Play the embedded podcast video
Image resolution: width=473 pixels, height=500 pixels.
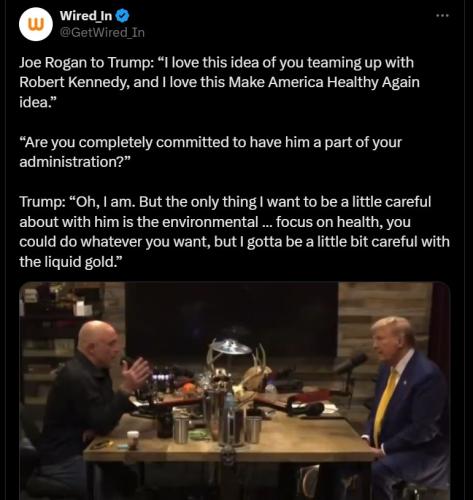(235, 391)
